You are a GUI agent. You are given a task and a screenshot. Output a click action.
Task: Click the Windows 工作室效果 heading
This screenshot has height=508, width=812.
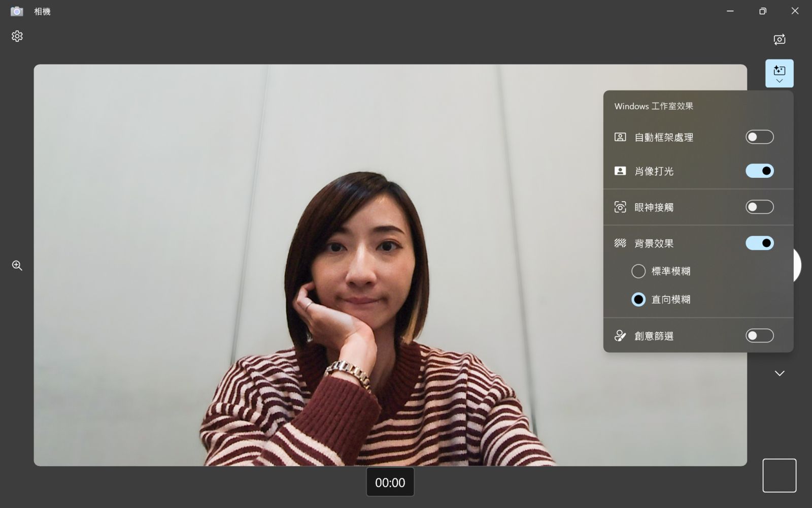click(x=654, y=106)
